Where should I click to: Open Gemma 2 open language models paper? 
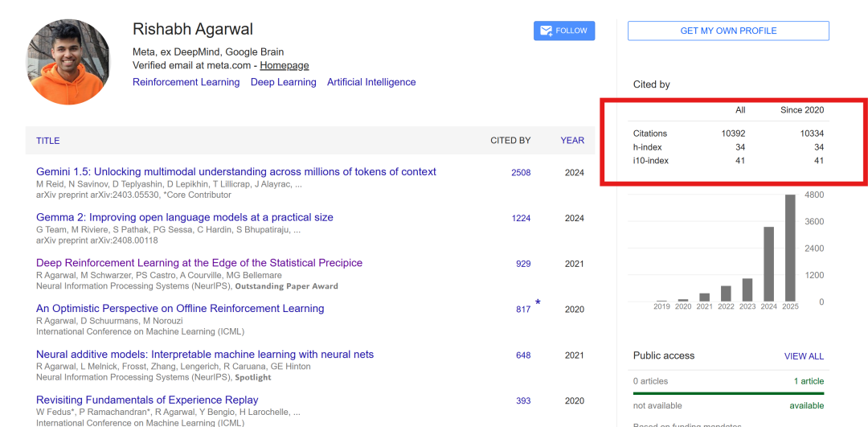185,218
